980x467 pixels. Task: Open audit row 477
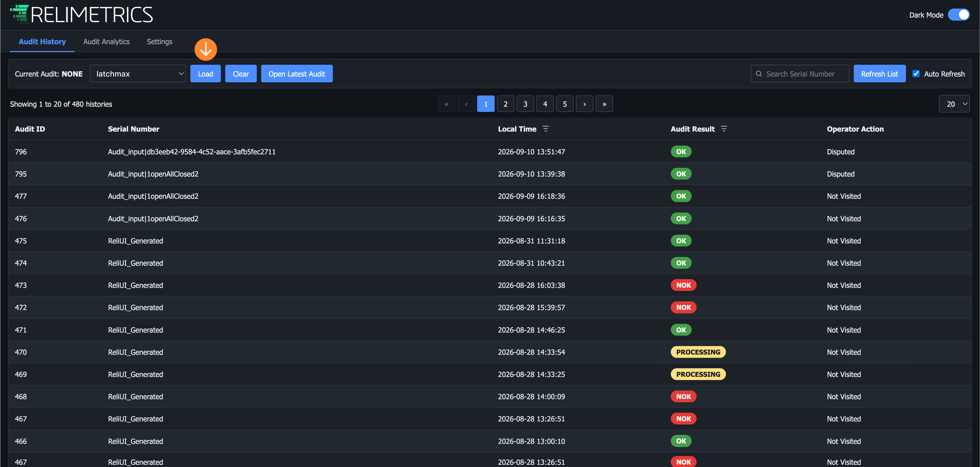[x=490, y=196]
